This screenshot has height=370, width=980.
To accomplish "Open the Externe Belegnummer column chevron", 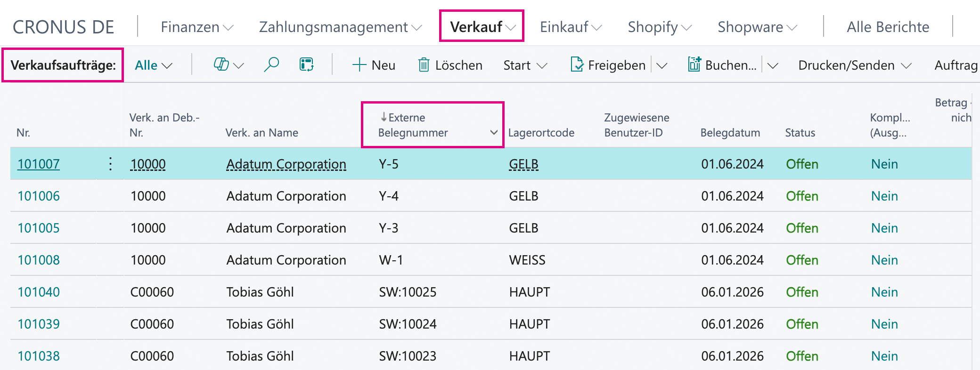I will pyautogui.click(x=494, y=132).
